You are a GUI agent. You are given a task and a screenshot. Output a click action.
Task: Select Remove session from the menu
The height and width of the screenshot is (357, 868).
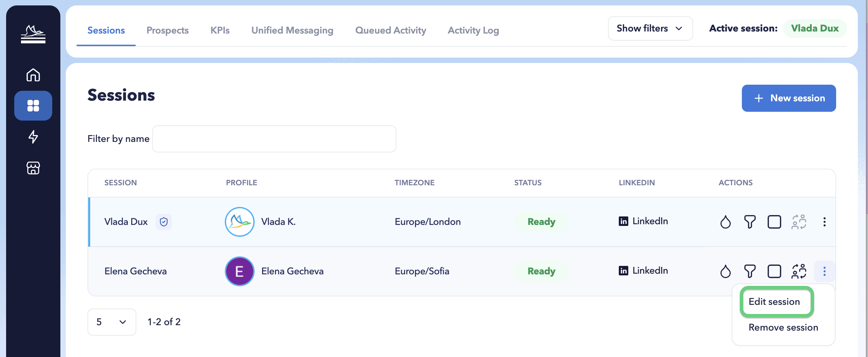[x=783, y=328]
